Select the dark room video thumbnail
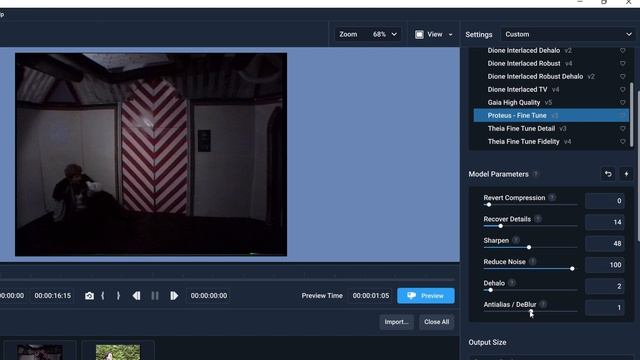The image size is (640, 360). point(40,352)
